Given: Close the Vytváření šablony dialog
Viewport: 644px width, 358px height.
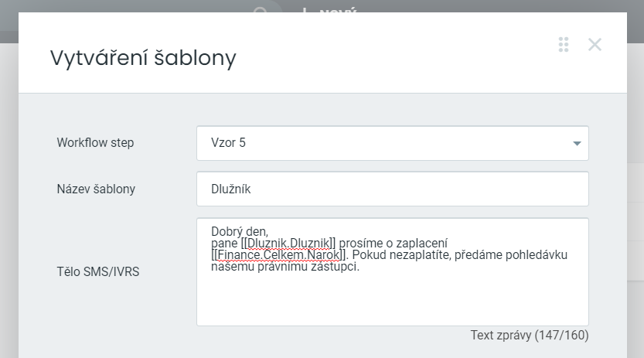Looking at the screenshot, I should click(595, 44).
